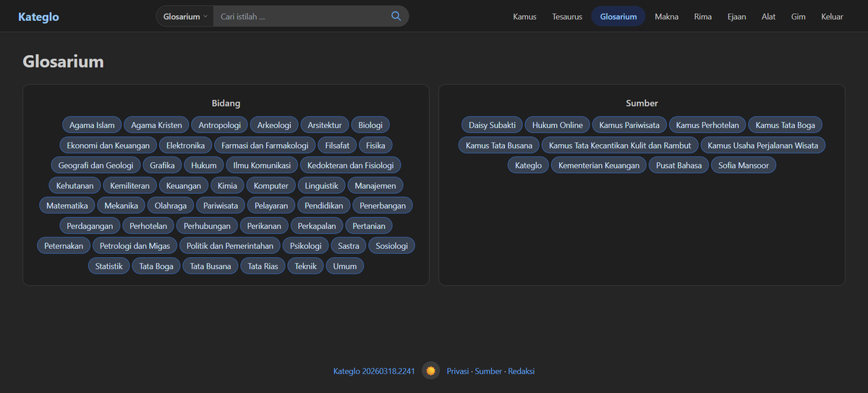Open the Glosarium search-type dropdown
Viewport: 868px width, 393px height.
tap(184, 16)
